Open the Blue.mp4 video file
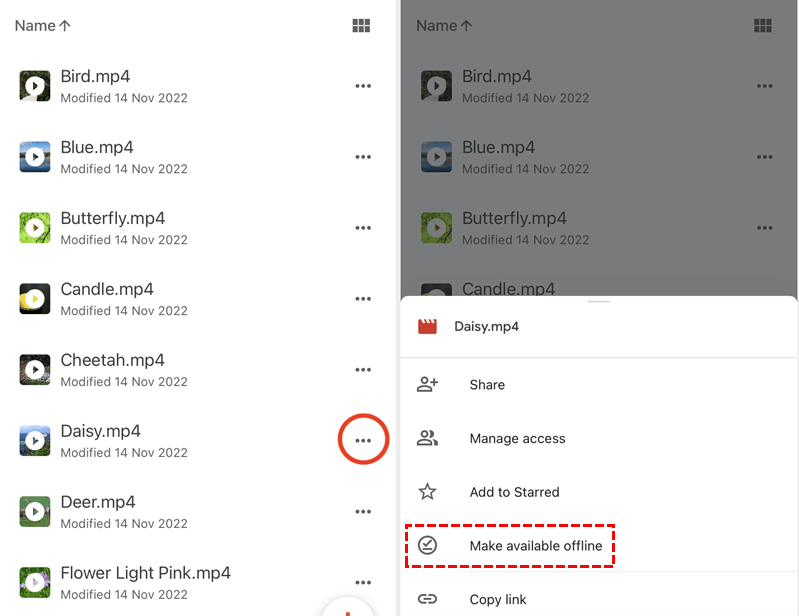 tap(95, 148)
